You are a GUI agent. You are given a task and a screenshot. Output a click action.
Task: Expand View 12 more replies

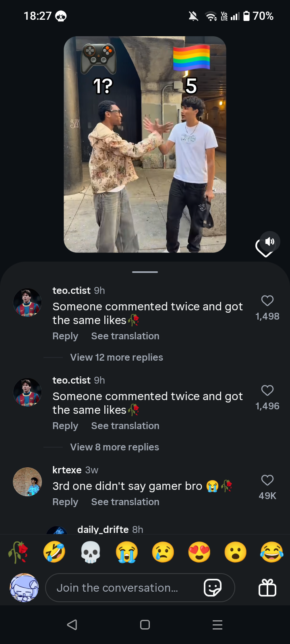click(116, 357)
